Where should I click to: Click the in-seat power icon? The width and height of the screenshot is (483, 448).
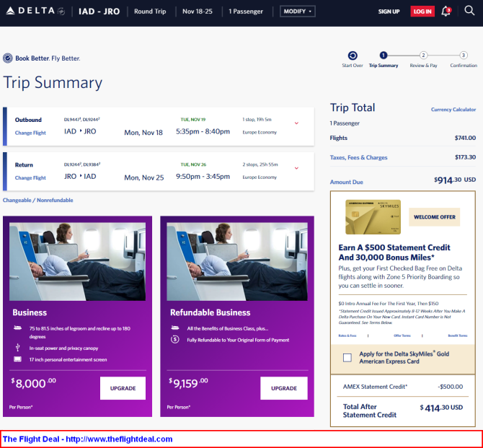(x=17, y=348)
